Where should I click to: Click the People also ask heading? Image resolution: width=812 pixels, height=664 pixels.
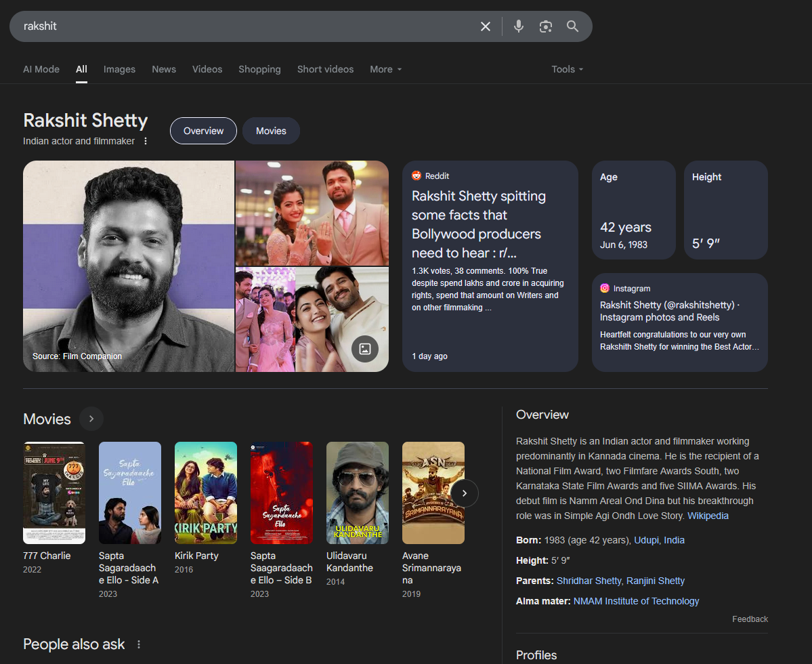coord(74,644)
